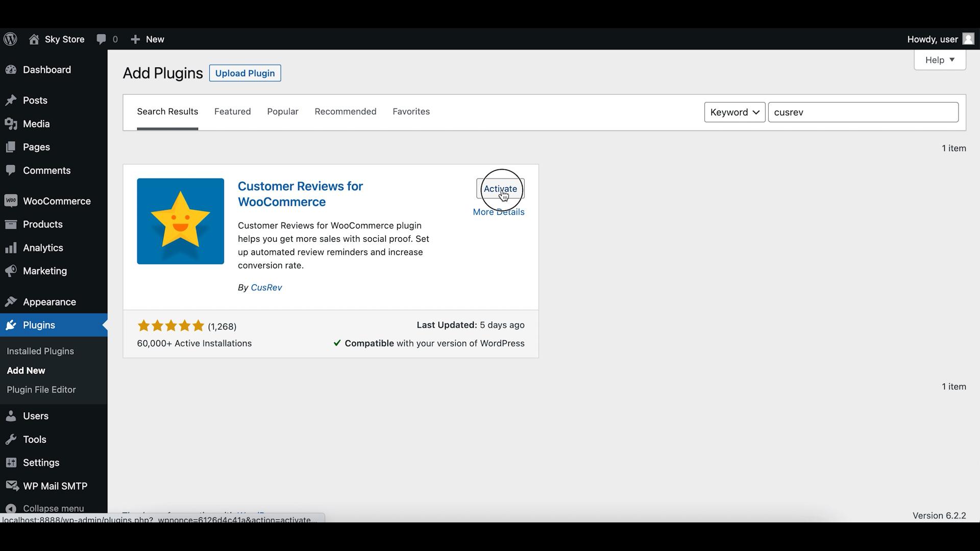This screenshot has width=980, height=551.
Task: Click the WooCommerce icon in sidebar
Action: click(11, 201)
